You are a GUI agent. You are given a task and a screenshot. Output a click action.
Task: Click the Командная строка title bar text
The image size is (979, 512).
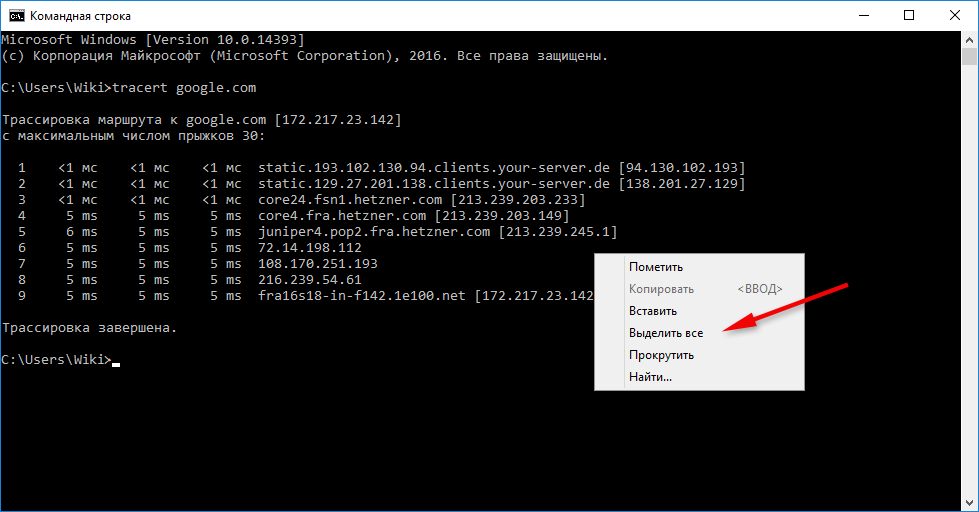tap(80, 16)
